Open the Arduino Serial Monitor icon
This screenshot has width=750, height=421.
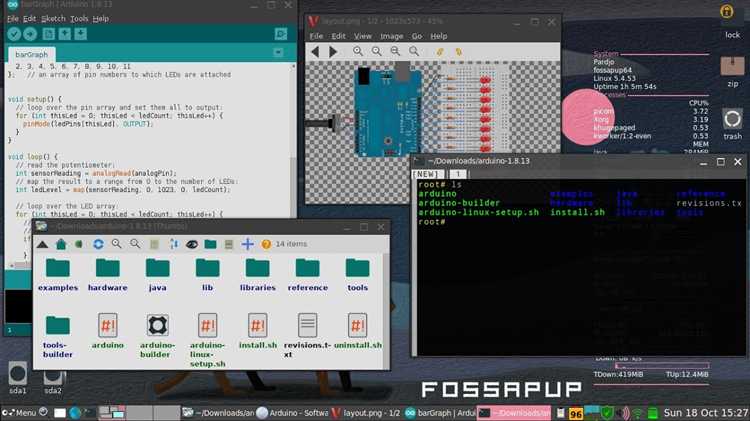pos(281,34)
